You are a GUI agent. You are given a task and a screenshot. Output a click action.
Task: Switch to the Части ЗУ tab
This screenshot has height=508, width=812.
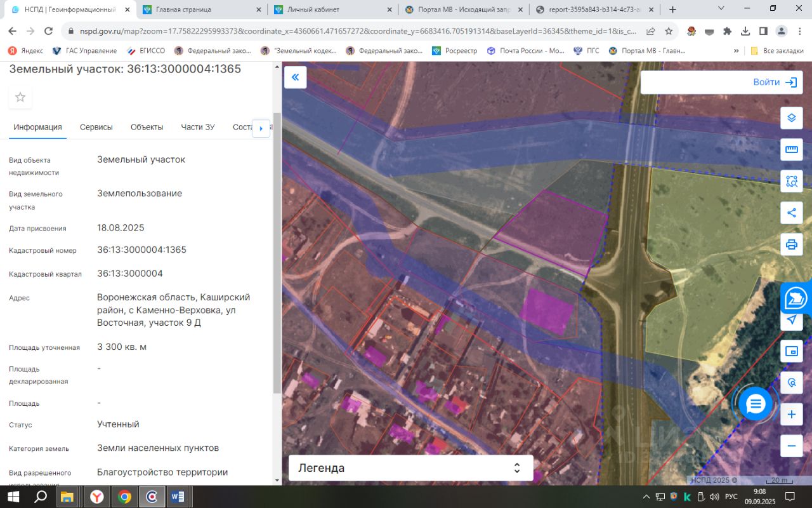click(198, 127)
